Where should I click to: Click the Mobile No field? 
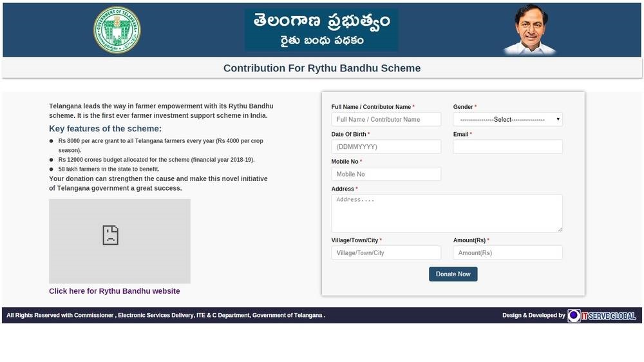[386, 174]
